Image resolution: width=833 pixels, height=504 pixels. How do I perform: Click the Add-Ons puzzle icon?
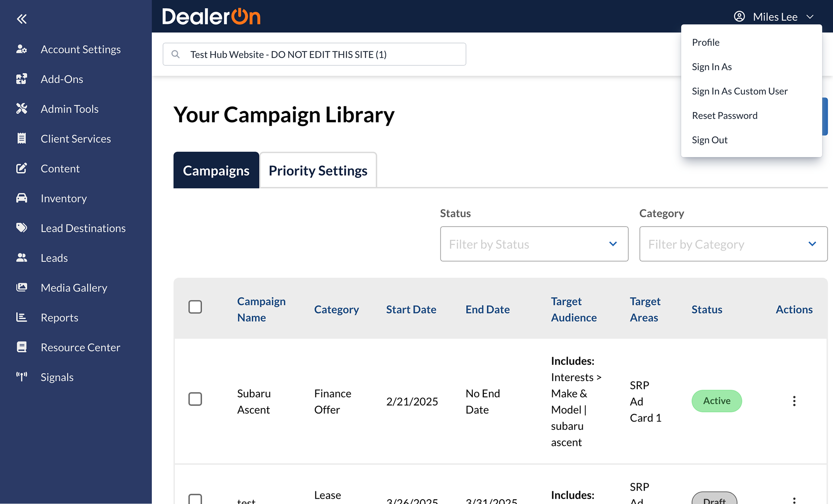(x=22, y=79)
